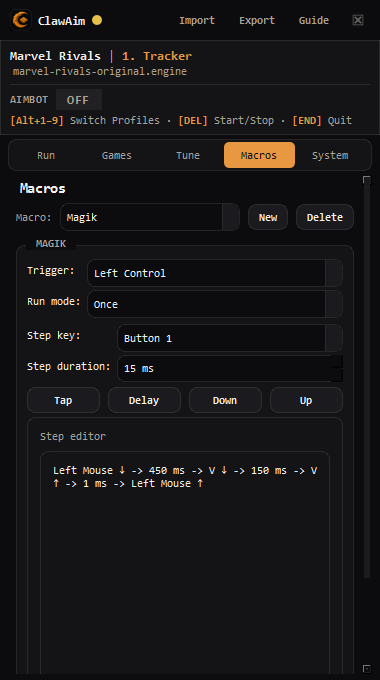This screenshot has width=380, height=680.
Task: Switch to the Tune tab
Action: pyautogui.click(x=188, y=155)
